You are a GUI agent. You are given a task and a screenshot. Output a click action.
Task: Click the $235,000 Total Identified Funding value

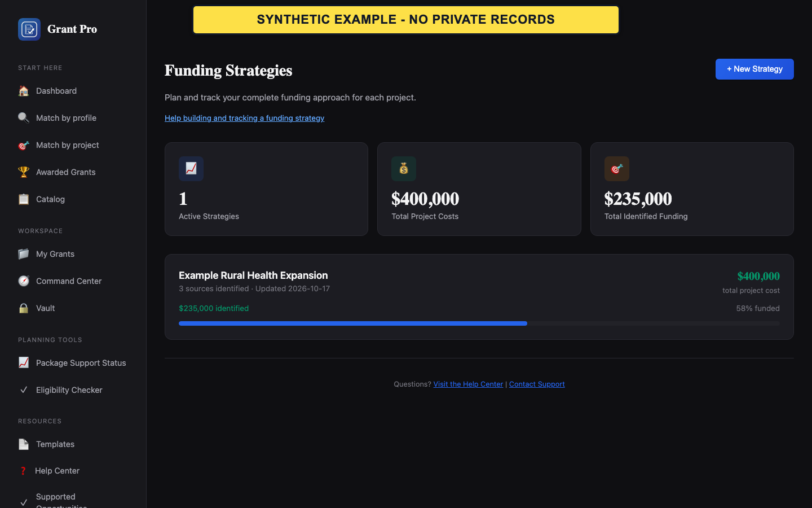point(638,199)
